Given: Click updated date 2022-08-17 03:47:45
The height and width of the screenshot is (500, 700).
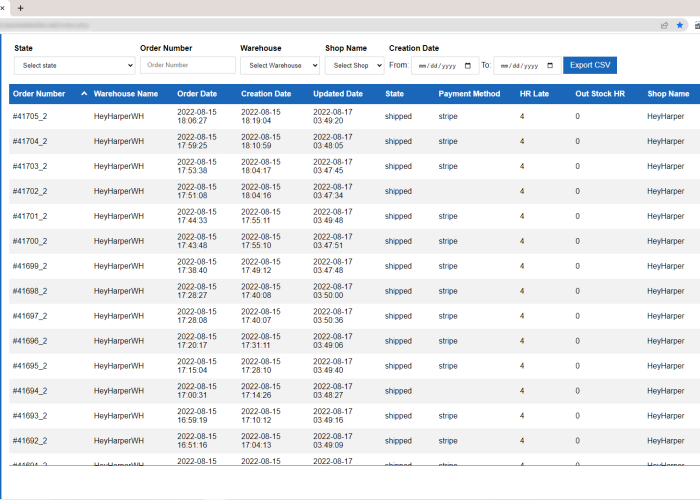Looking at the screenshot, I should (x=333, y=167).
